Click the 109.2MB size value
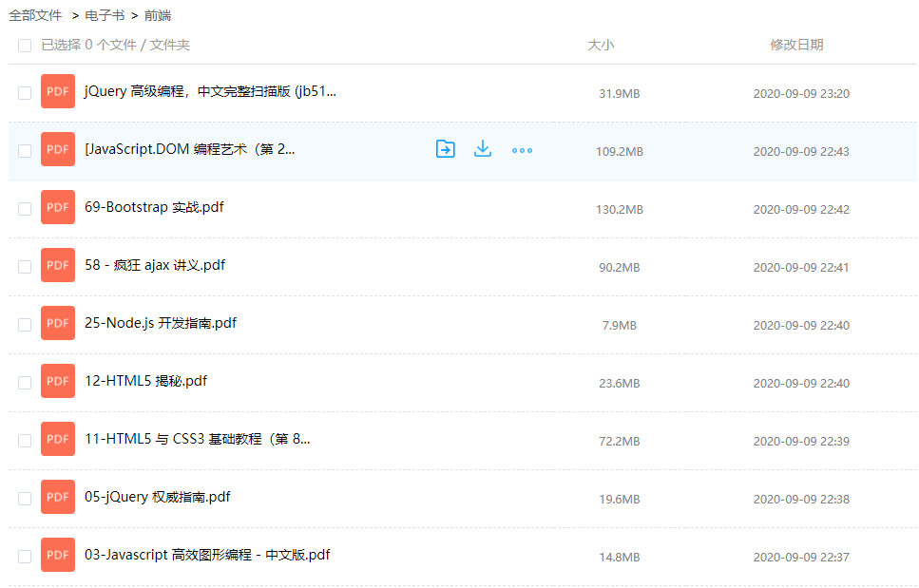919x588 pixels. [620, 152]
